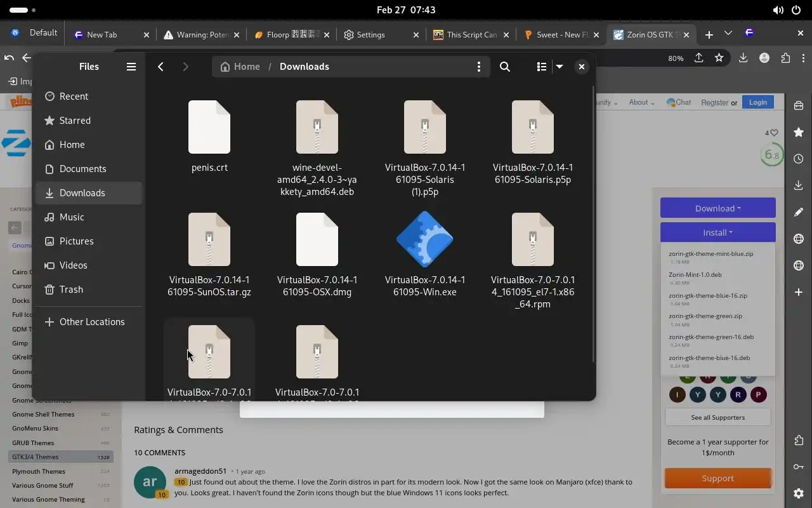Select VirtualBox-7.0.14-161095-Solaris.p5p file
This screenshot has width=812, height=508.
(x=533, y=142)
